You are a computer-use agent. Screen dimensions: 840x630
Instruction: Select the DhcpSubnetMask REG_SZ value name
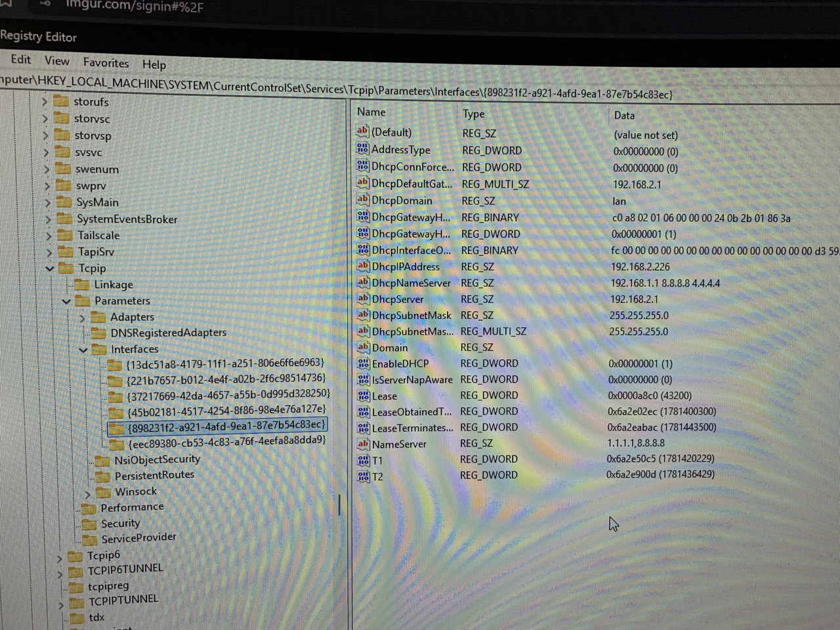click(x=411, y=316)
